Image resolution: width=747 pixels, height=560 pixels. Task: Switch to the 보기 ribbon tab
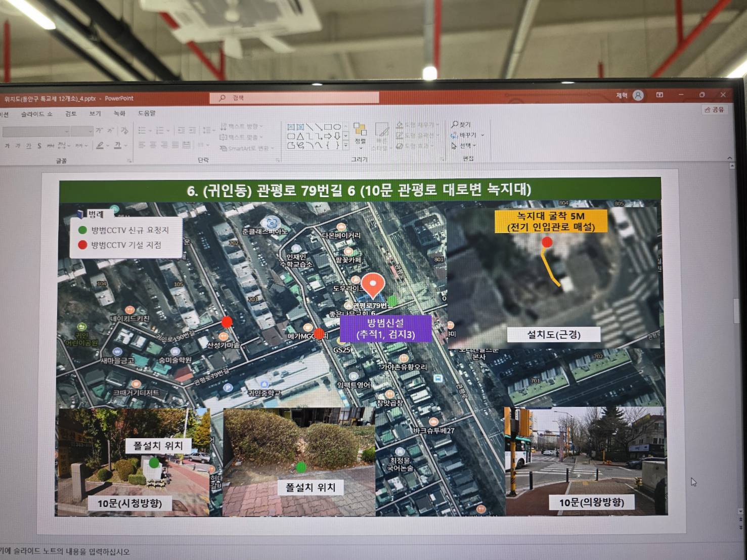(95, 114)
